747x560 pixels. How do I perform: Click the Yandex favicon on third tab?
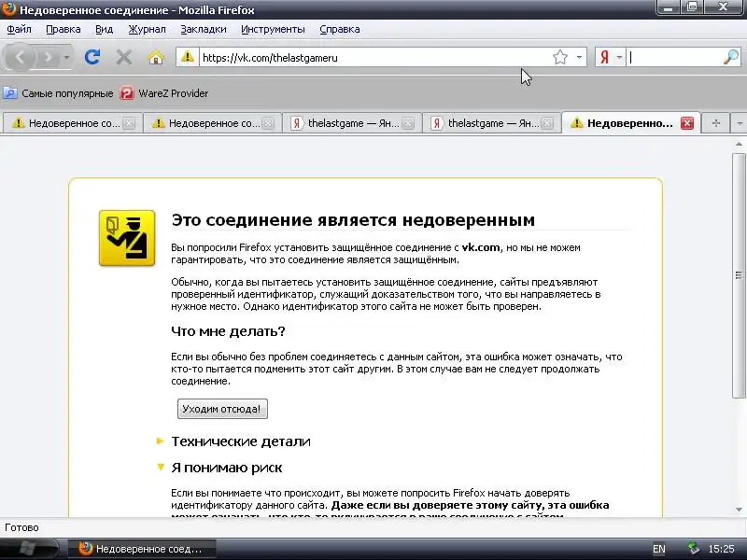point(296,123)
